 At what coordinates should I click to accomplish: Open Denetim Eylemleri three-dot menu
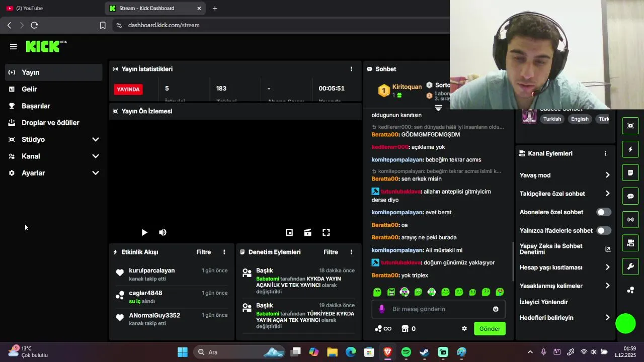point(351,252)
